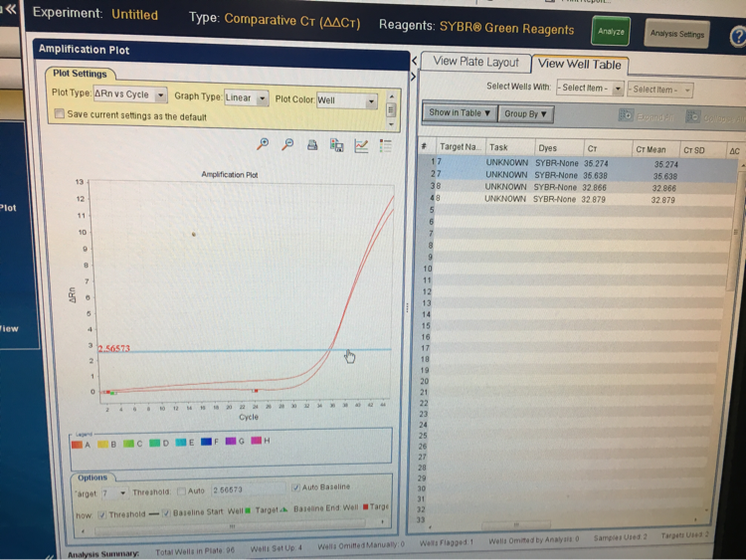Viewport: 746px width, 560px height.
Task: Click the green Analyze button
Action: click(x=611, y=31)
